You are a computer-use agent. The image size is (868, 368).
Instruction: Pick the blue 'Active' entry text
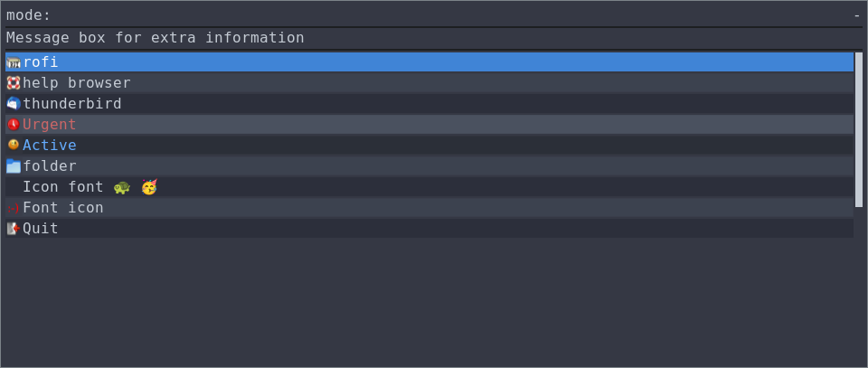tap(50, 146)
